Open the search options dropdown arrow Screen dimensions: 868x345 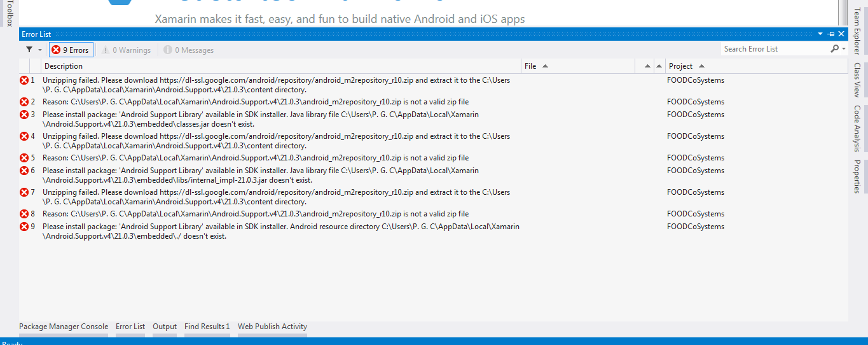coord(844,49)
